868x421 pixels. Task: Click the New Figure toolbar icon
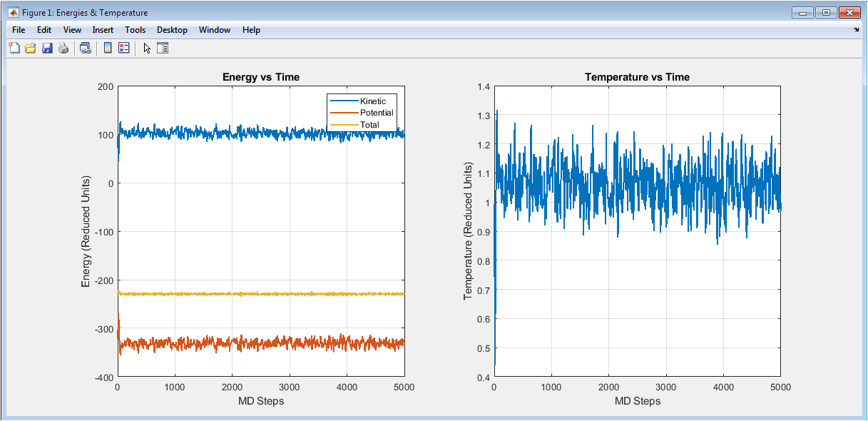pyautogui.click(x=14, y=49)
